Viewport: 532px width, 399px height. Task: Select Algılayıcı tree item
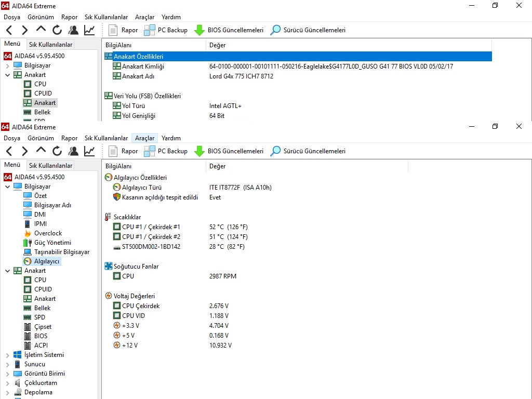(46, 261)
